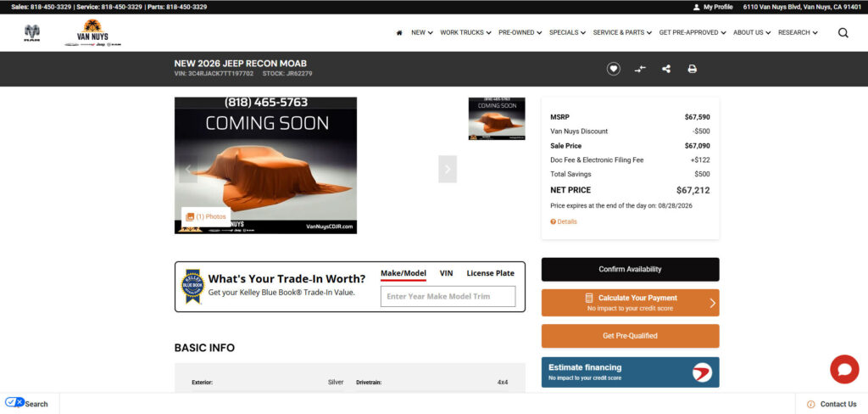The width and height of the screenshot is (868, 414).
Task: Click the Van Nuys dealership logo
Action: coord(92,33)
